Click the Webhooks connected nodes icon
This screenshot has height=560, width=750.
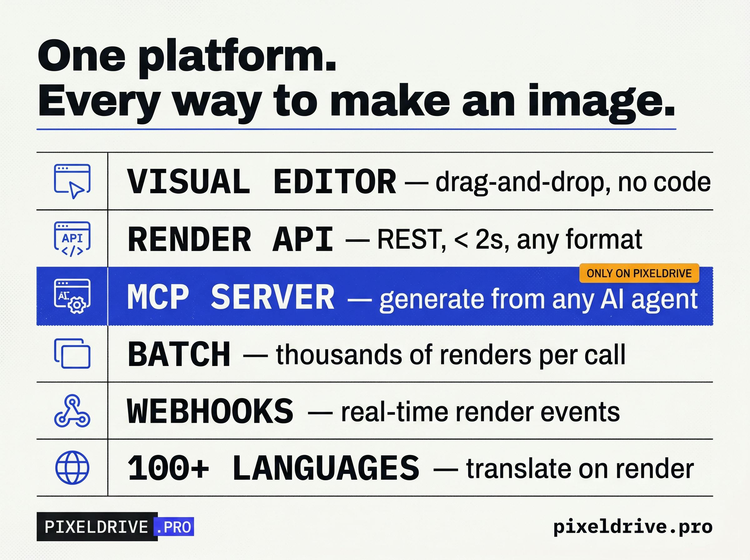[72, 411]
